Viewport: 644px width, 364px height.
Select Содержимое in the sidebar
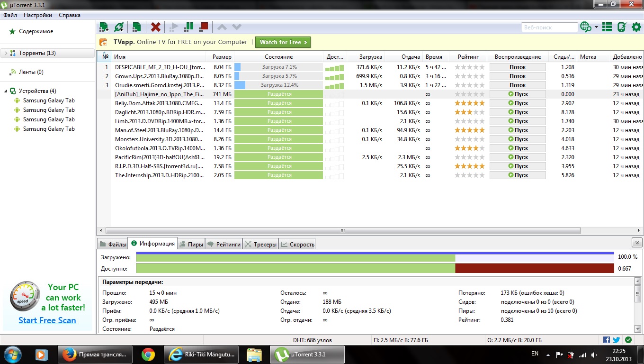[x=36, y=31]
